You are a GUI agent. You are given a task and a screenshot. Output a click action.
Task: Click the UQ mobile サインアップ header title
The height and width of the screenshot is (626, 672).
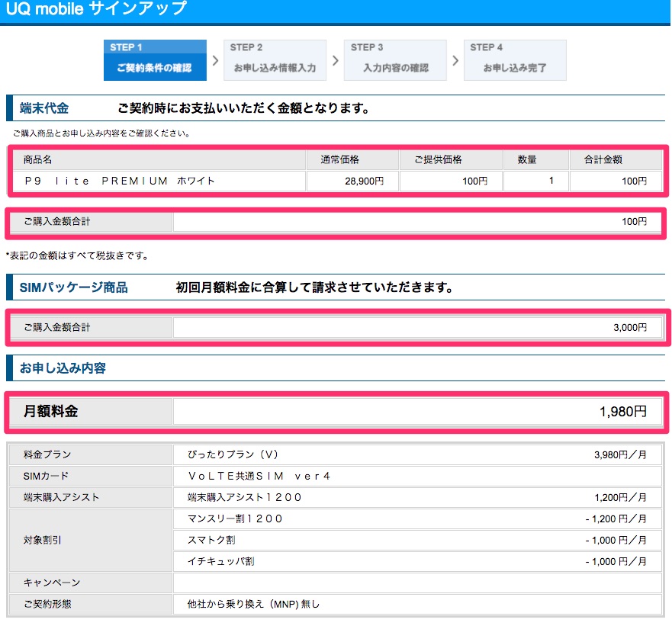click(x=96, y=9)
